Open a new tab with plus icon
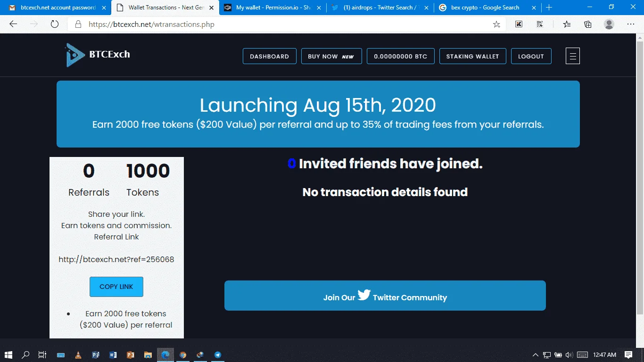644x362 pixels. click(549, 8)
